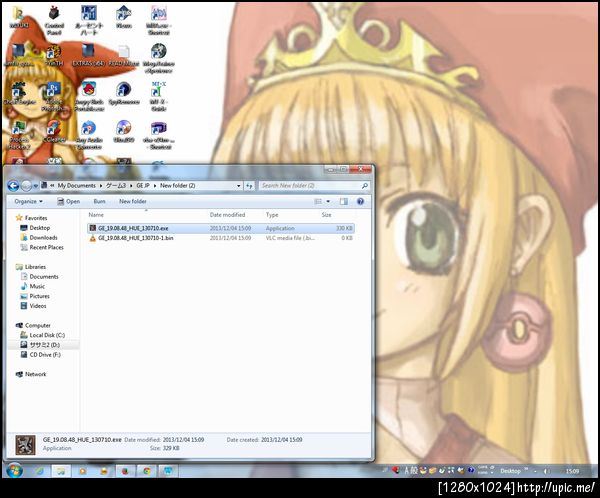Click the IME language A indicator

pyautogui.click(x=407, y=471)
